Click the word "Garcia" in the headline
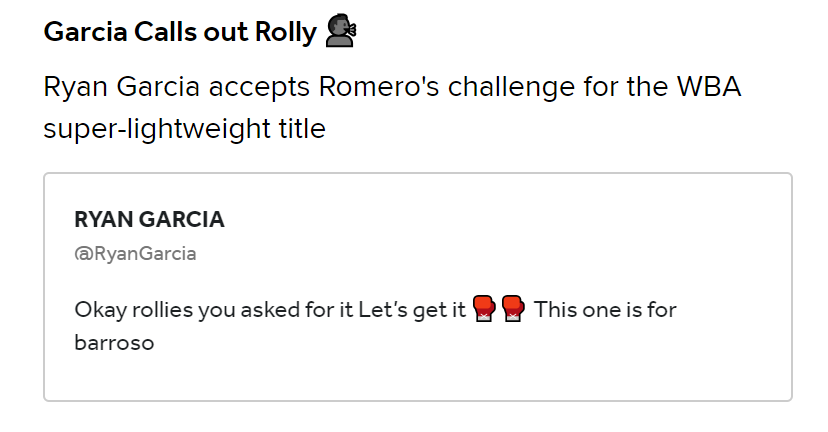This screenshot has height=432, width=828. (x=86, y=32)
